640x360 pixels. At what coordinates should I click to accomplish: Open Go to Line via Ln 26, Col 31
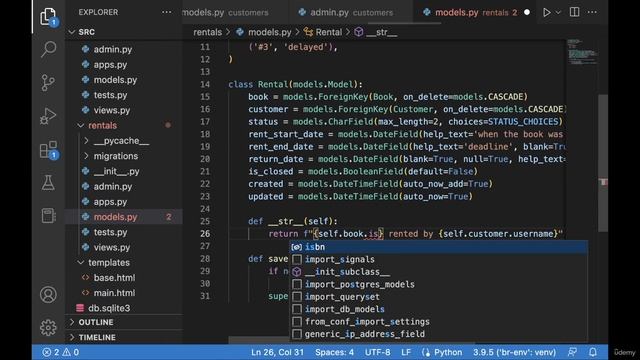click(x=277, y=352)
